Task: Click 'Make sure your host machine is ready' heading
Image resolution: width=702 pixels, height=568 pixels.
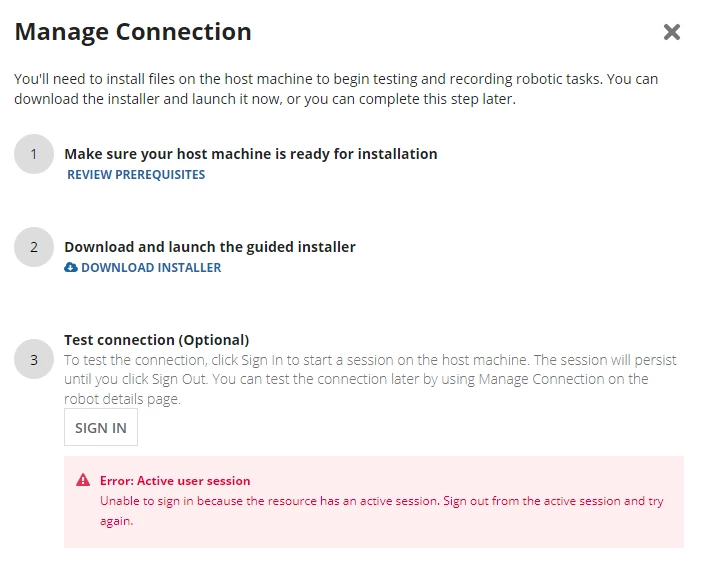Action: [x=251, y=154]
